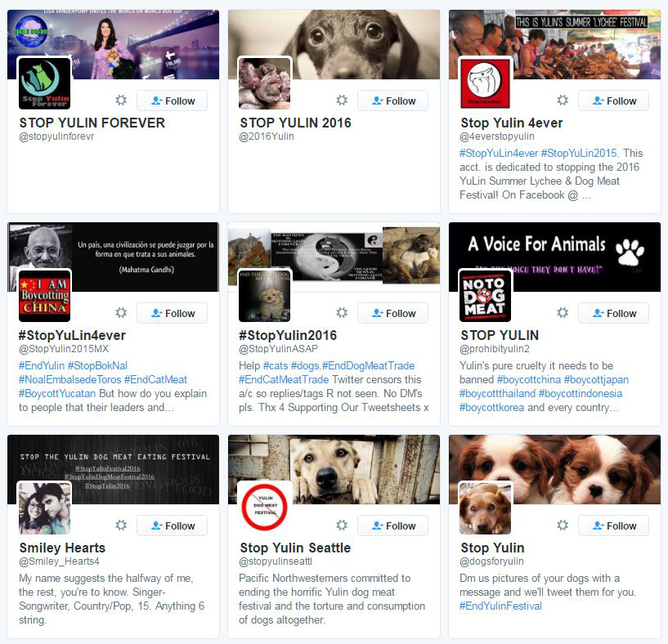This screenshot has height=644, width=668.
Task: Click the I AM Boycotting CHINA avatar
Action: point(45,296)
